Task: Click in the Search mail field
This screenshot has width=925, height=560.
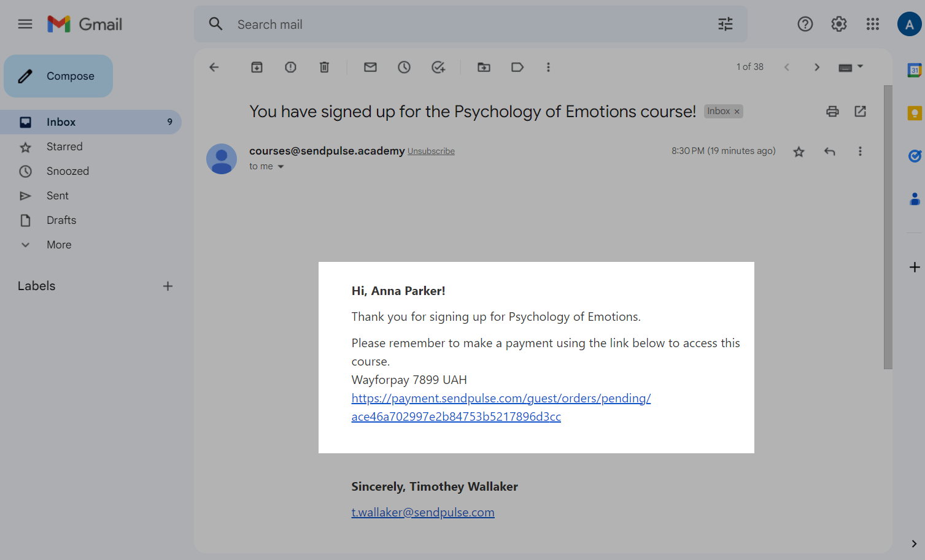Action: point(470,24)
